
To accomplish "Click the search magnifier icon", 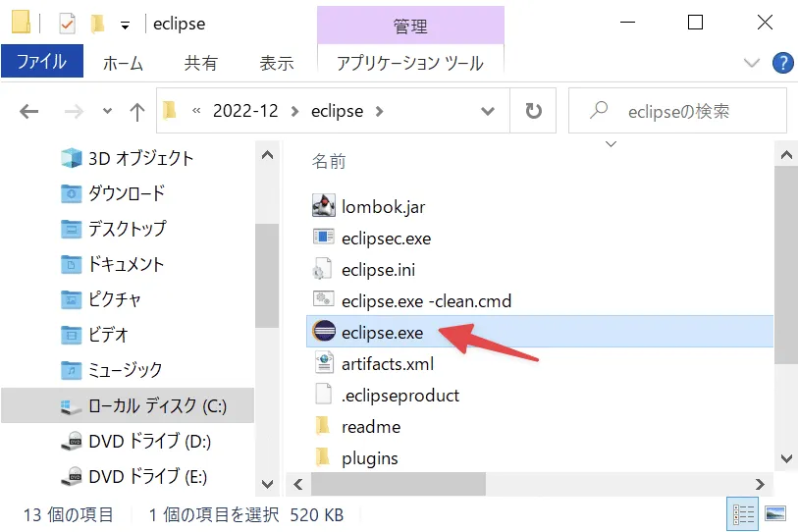I will click(599, 110).
